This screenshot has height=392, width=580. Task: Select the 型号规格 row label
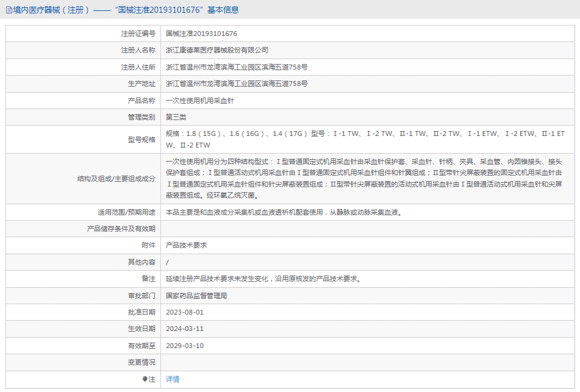pyautogui.click(x=141, y=140)
